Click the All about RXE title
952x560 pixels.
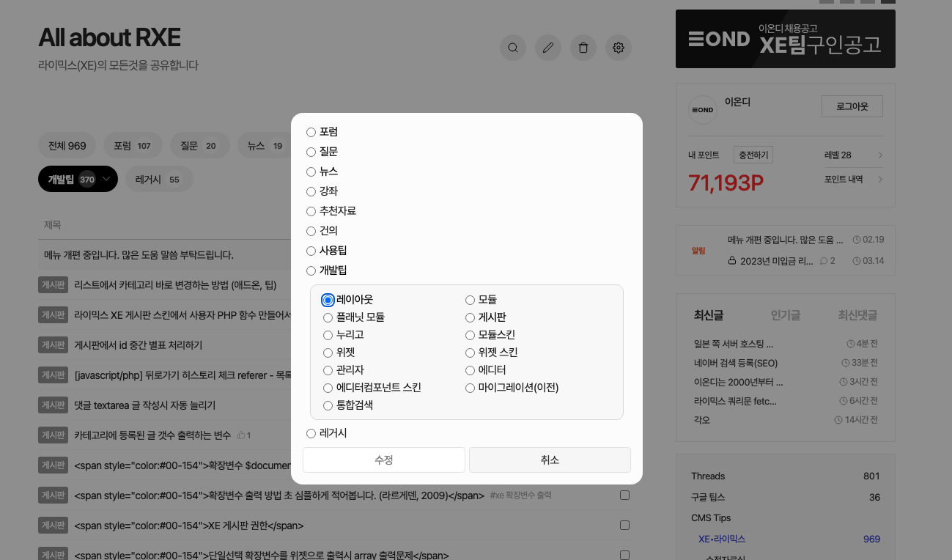(109, 37)
